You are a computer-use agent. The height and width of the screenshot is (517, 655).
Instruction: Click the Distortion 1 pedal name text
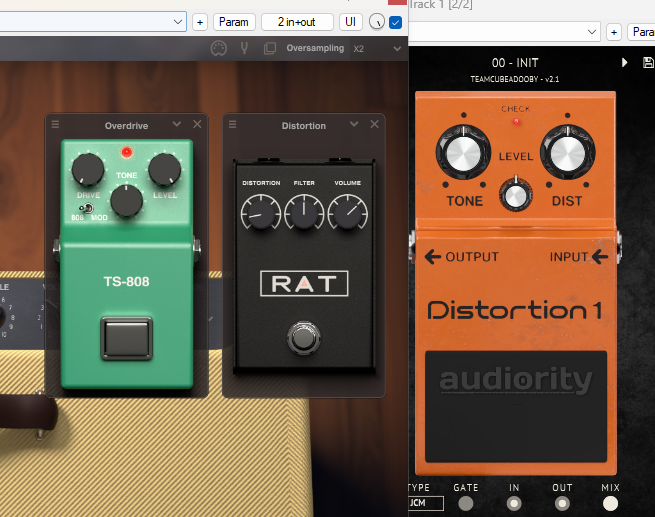[x=515, y=310]
